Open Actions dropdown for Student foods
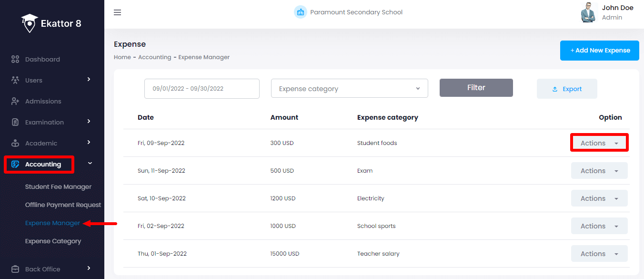This screenshot has height=279, width=644. coord(599,143)
